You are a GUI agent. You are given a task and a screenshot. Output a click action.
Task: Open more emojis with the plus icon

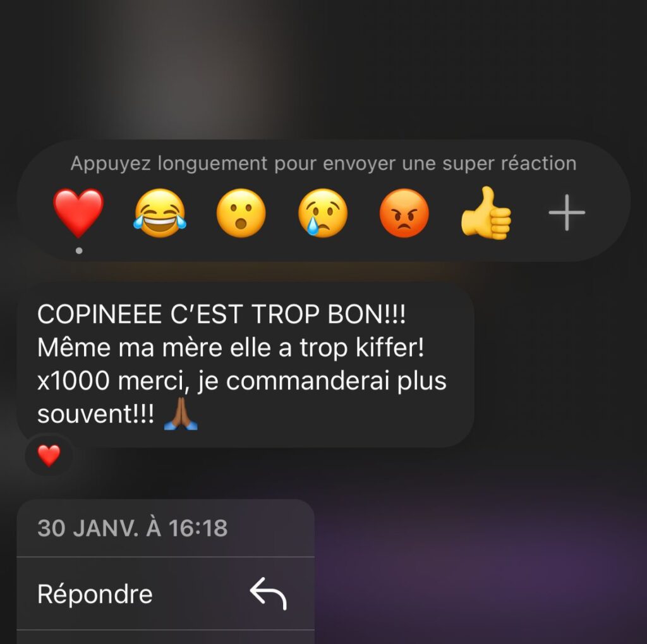pos(567,212)
